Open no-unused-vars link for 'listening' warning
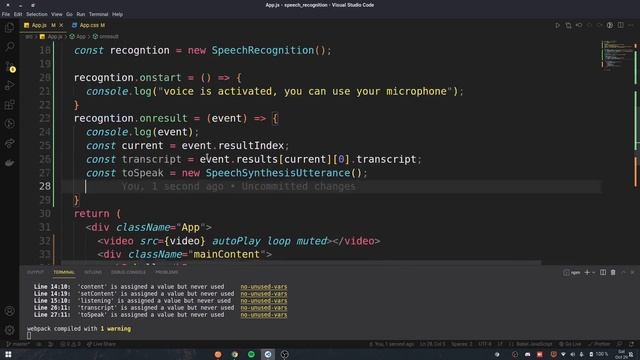This screenshot has width=640, height=360. 264,301
